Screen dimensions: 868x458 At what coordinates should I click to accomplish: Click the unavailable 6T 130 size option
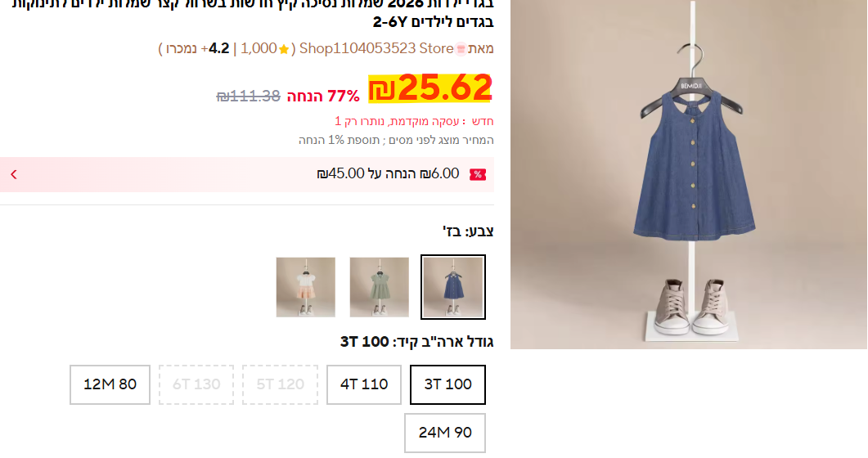(196, 384)
